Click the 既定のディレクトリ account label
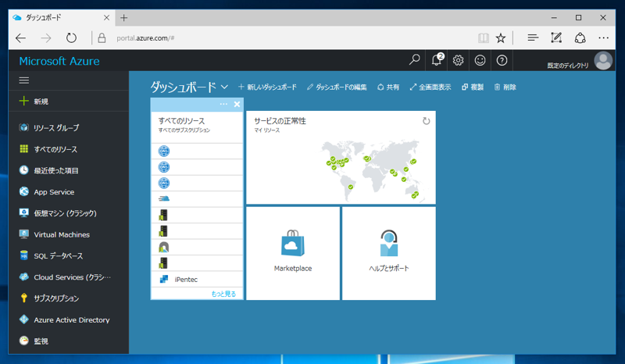625x364 pixels. point(568,66)
